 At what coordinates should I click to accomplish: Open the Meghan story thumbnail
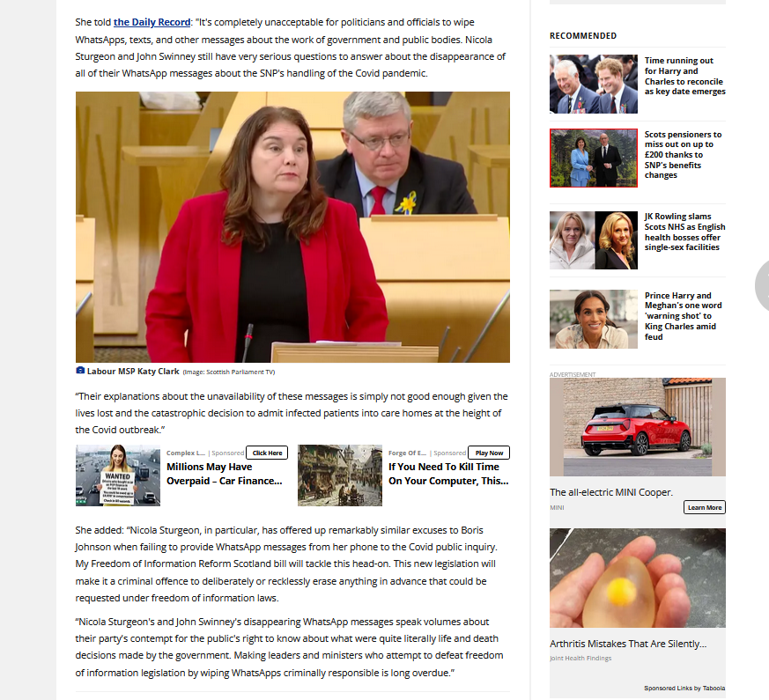click(x=594, y=319)
